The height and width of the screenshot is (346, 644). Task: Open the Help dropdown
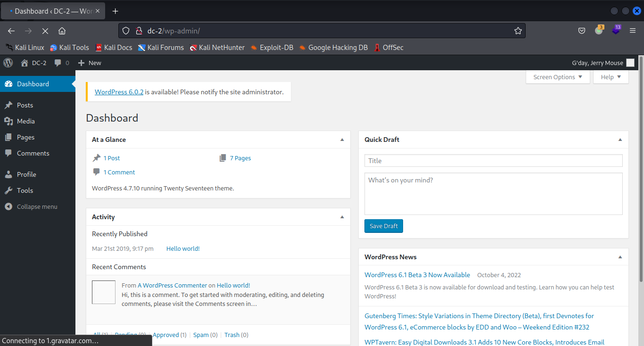click(x=611, y=77)
